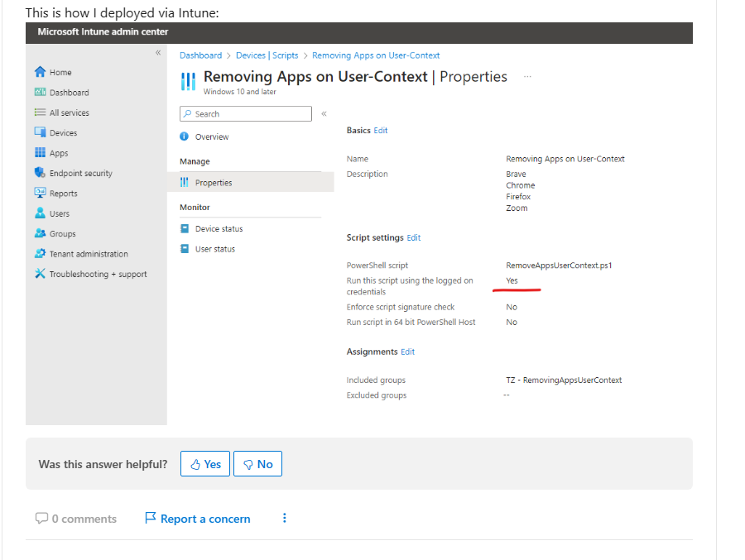The image size is (745, 560).
Task: Select the Apps grid icon
Action: pyautogui.click(x=40, y=152)
